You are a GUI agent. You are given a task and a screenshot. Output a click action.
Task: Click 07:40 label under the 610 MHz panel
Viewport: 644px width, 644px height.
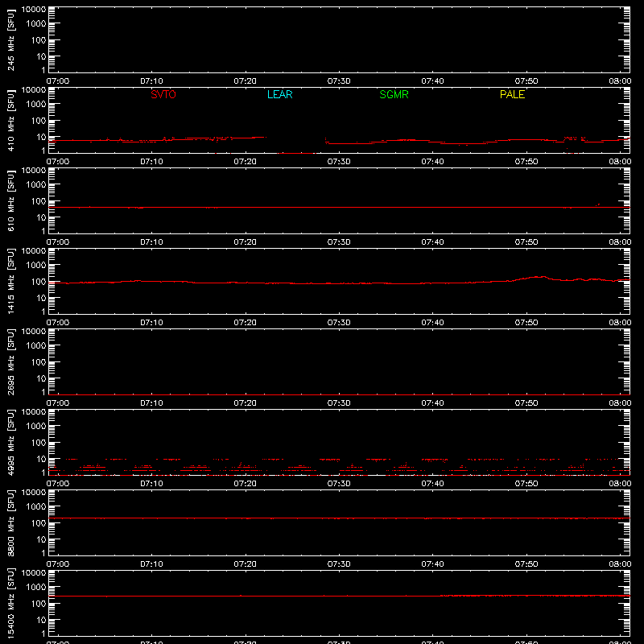pyautogui.click(x=432, y=242)
